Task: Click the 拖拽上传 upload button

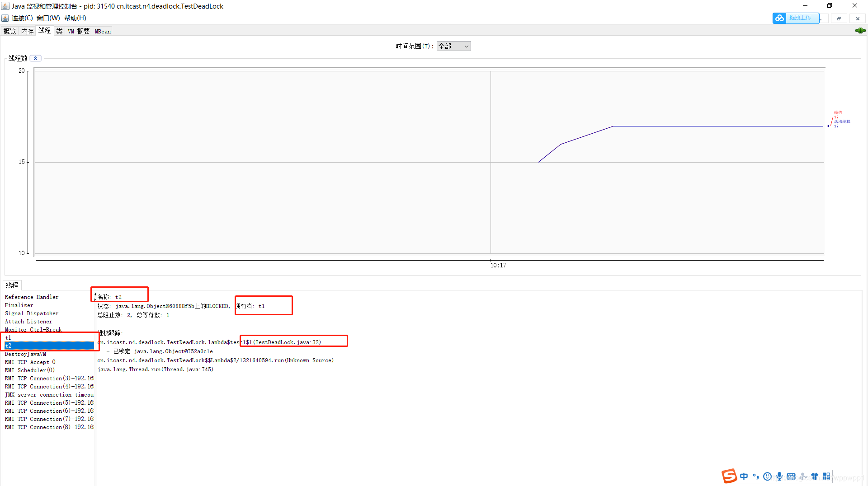Action: click(x=801, y=18)
